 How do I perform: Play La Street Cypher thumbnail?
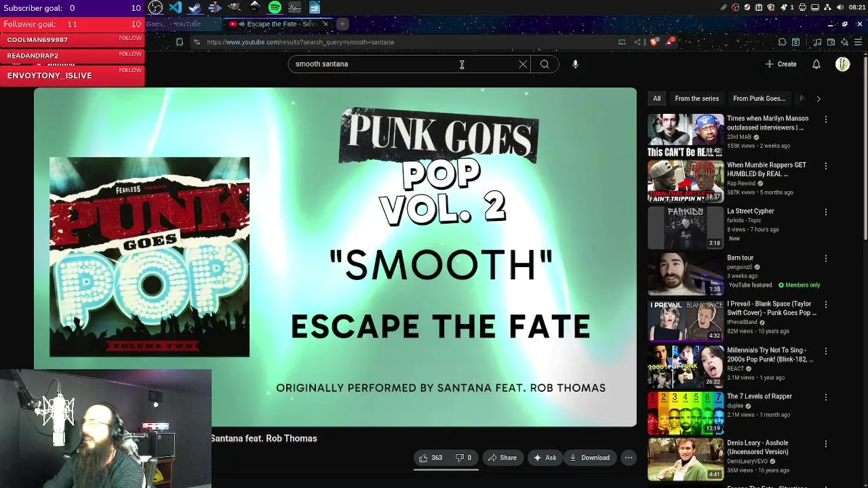tap(686, 228)
